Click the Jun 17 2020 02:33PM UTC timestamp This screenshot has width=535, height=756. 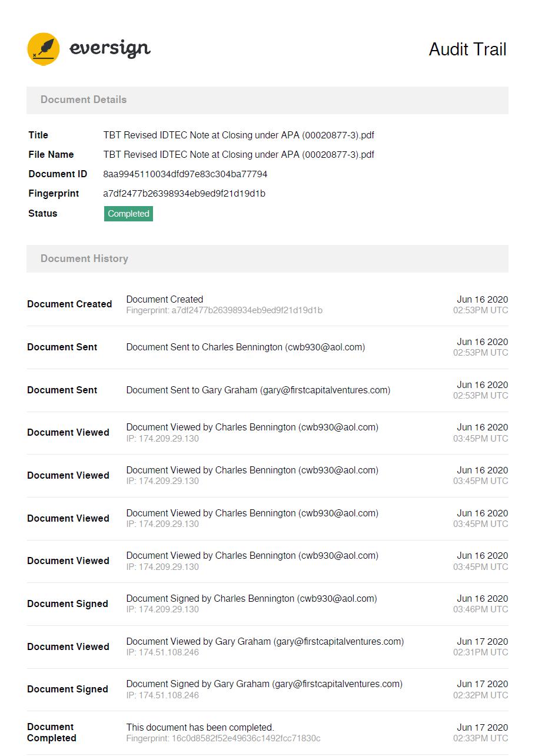pyautogui.click(x=480, y=732)
